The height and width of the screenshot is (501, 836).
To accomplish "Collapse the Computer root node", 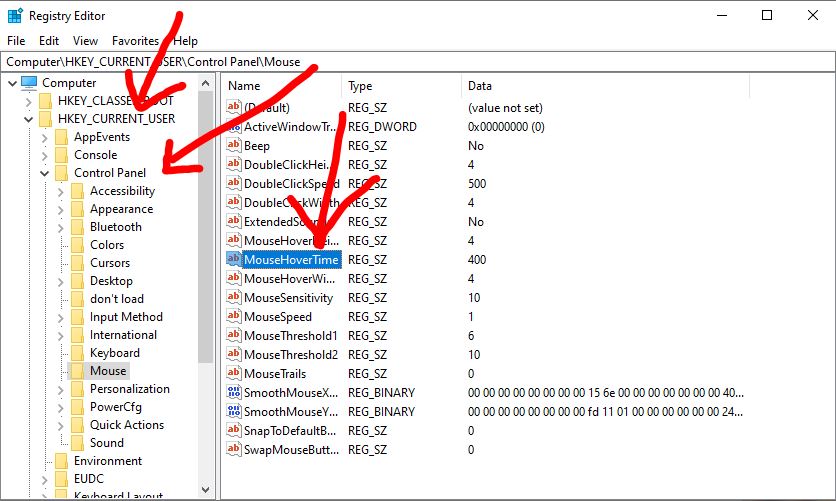I will coord(12,83).
